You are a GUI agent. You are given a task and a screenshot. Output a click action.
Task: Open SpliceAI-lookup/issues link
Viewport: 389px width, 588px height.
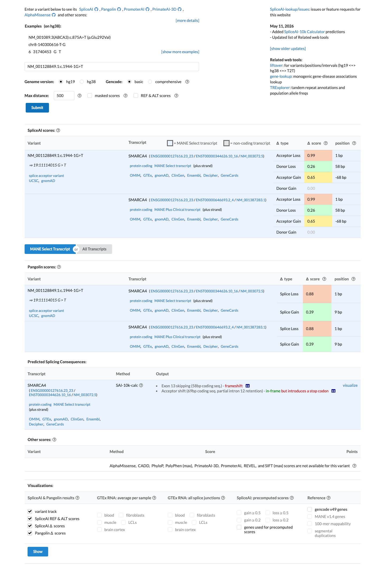(x=289, y=9)
